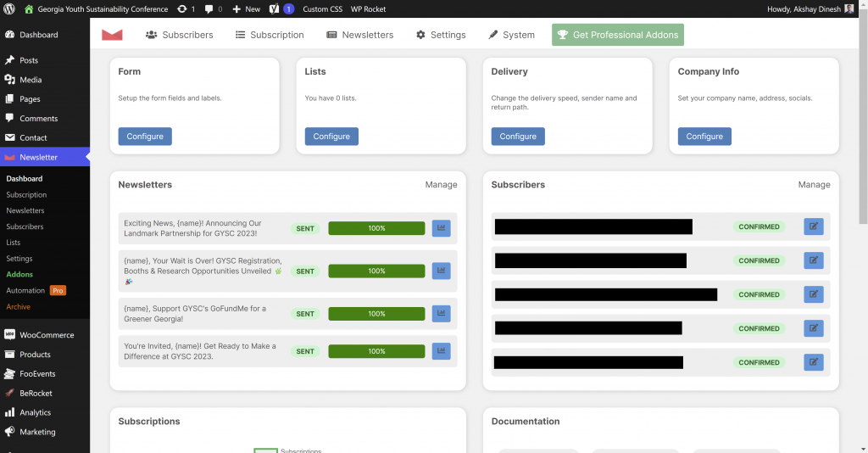Open comments bubble in admin bar
868x453 pixels.
pos(213,8)
